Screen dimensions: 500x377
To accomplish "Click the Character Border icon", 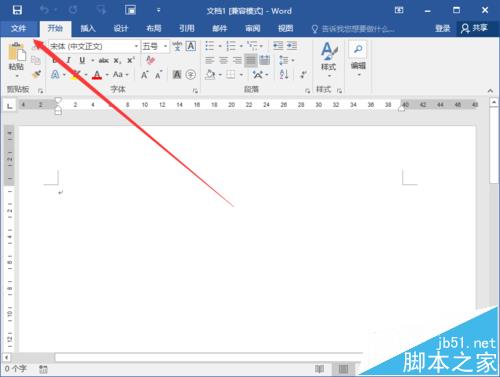I will click(x=191, y=46).
